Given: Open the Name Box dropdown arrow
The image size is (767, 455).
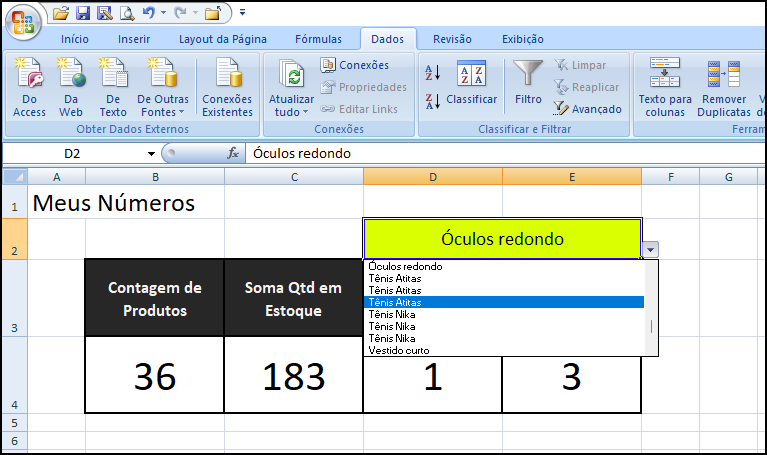Looking at the screenshot, I should coord(151,154).
